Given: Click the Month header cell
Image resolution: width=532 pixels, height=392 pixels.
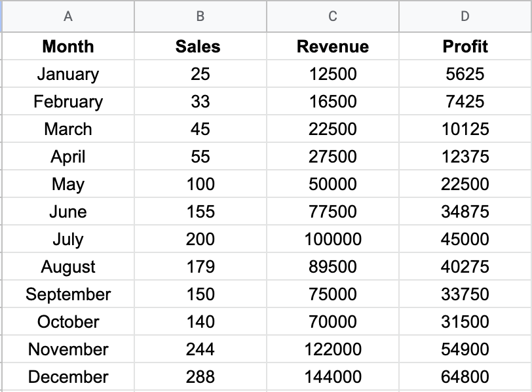Looking at the screenshot, I should click(x=68, y=47).
